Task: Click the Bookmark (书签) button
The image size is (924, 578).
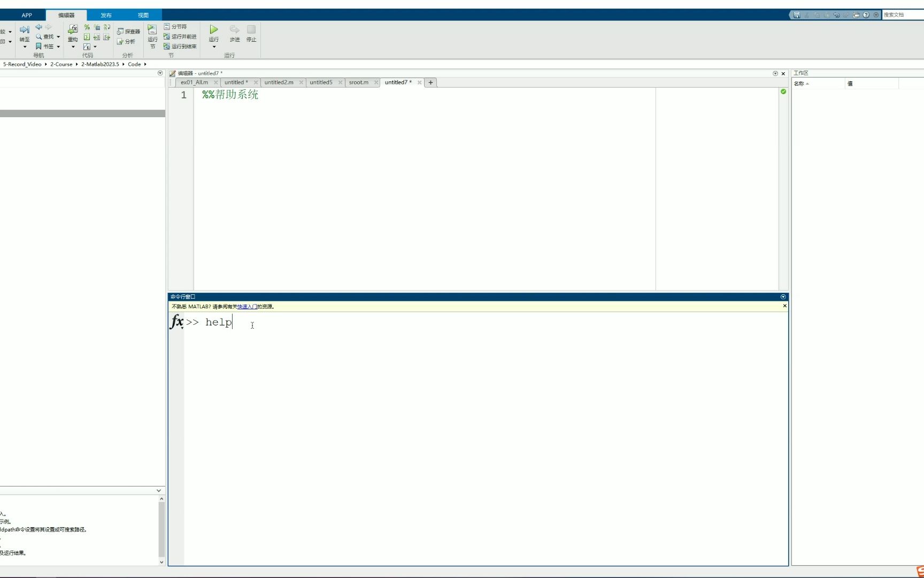Action: coord(45,47)
